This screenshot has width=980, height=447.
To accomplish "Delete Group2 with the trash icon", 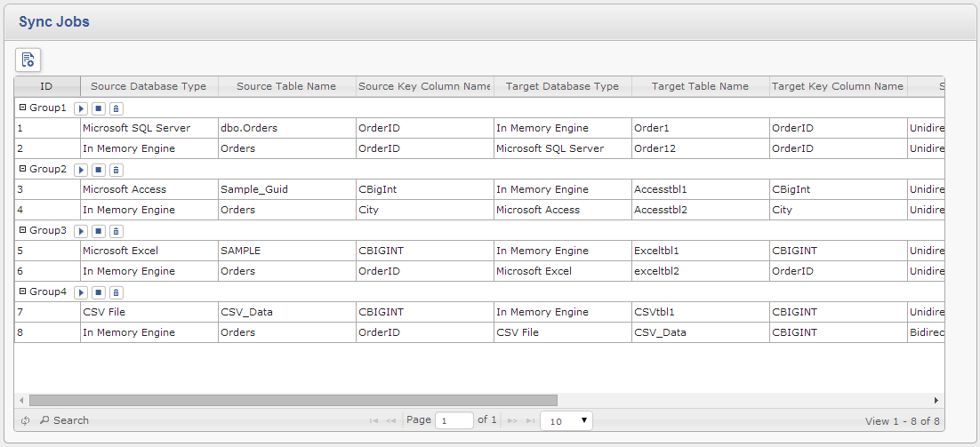I will 116,170.
